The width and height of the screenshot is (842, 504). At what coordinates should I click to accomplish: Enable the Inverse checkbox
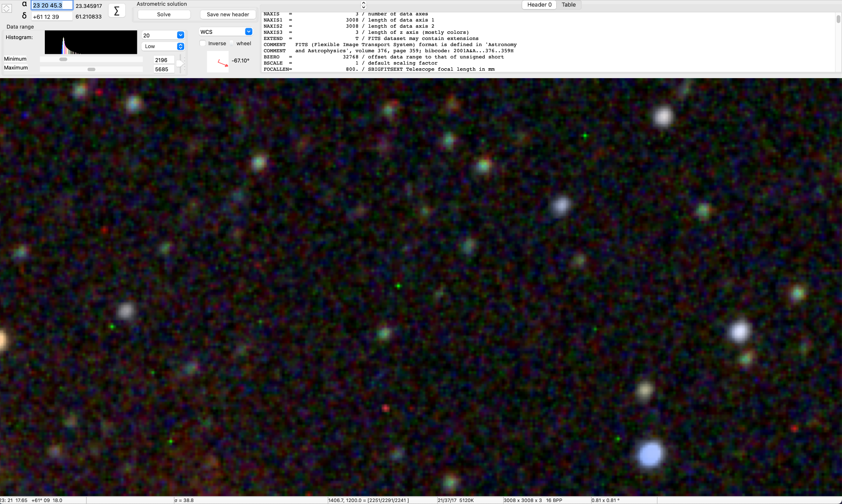(203, 43)
